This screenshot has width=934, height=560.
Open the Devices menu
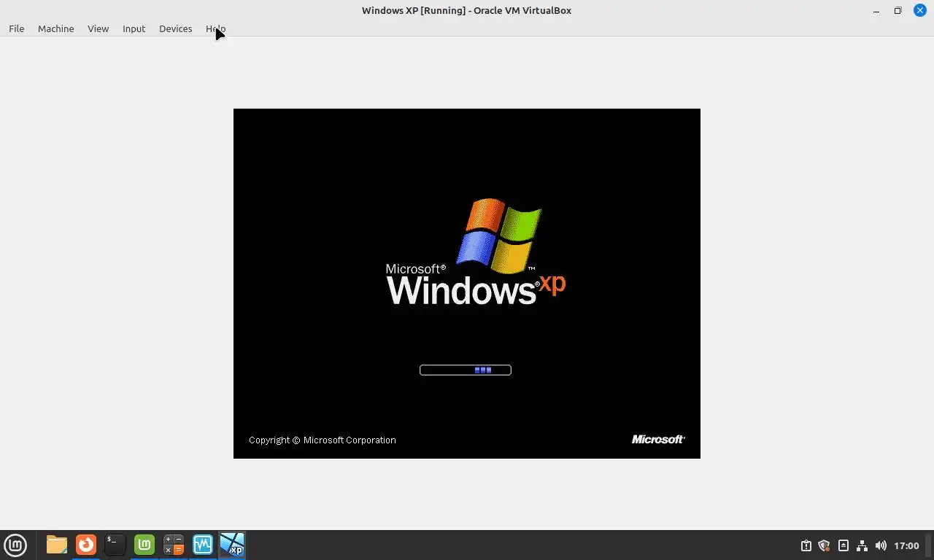pos(175,28)
